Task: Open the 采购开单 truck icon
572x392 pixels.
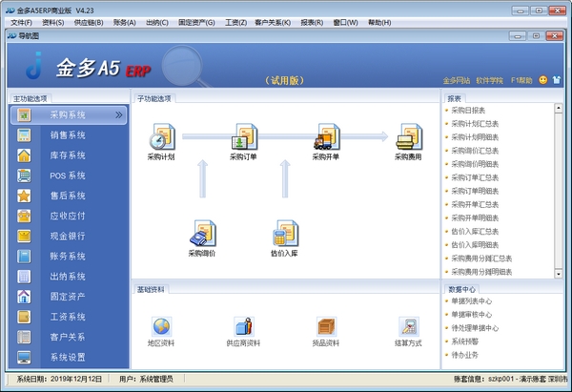Action: click(327, 136)
